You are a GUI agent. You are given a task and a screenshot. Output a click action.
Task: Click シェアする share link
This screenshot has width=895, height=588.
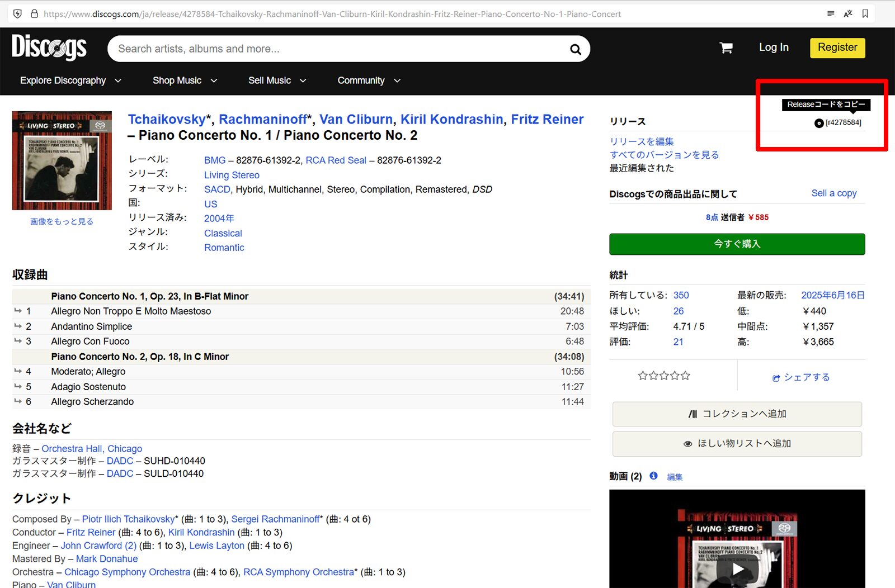[x=807, y=377]
